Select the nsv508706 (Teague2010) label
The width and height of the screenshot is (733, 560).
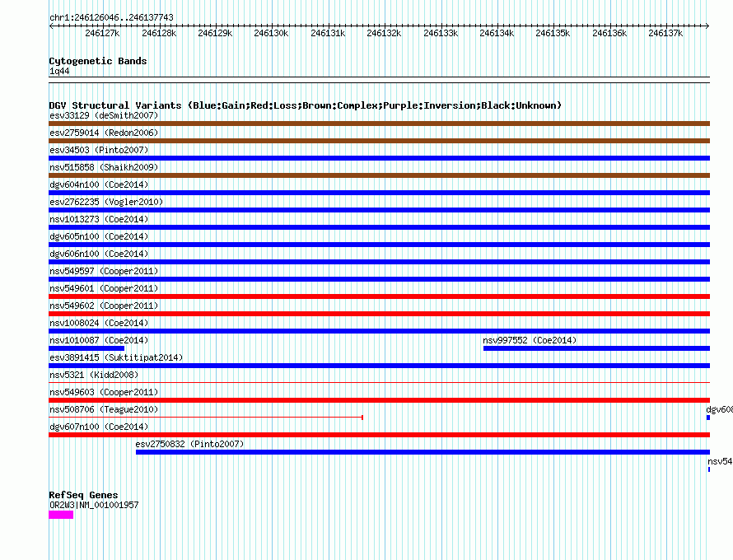[104, 409]
